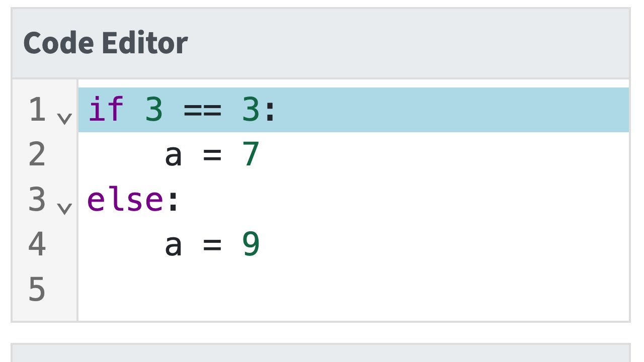Click the equals sign on line 4

[x=212, y=245]
